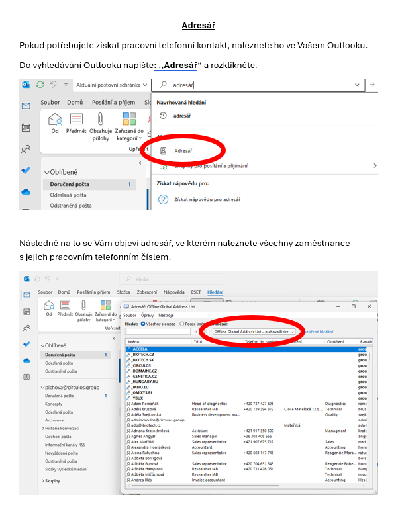The width and height of the screenshot is (396, 532).
Task: Open 'Soubor' tab in upper screenshot ribbon
Action: pos(50,102)
